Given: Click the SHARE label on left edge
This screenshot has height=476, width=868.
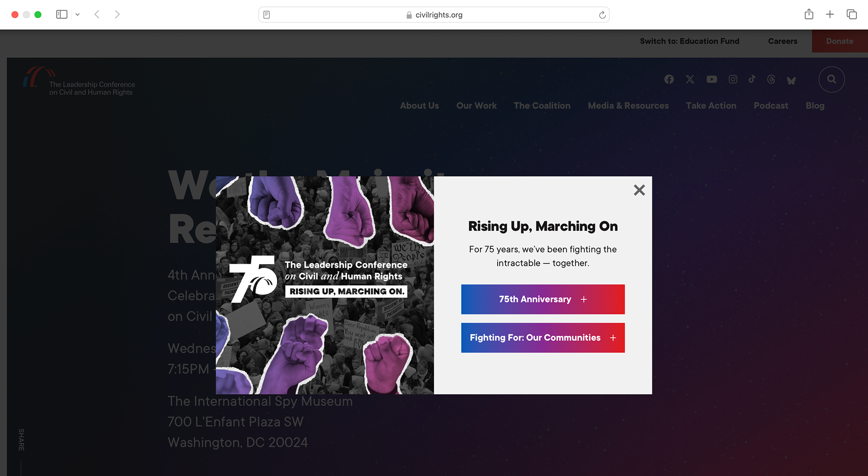Looking at the screenshot, I should (x=21, y=440).
